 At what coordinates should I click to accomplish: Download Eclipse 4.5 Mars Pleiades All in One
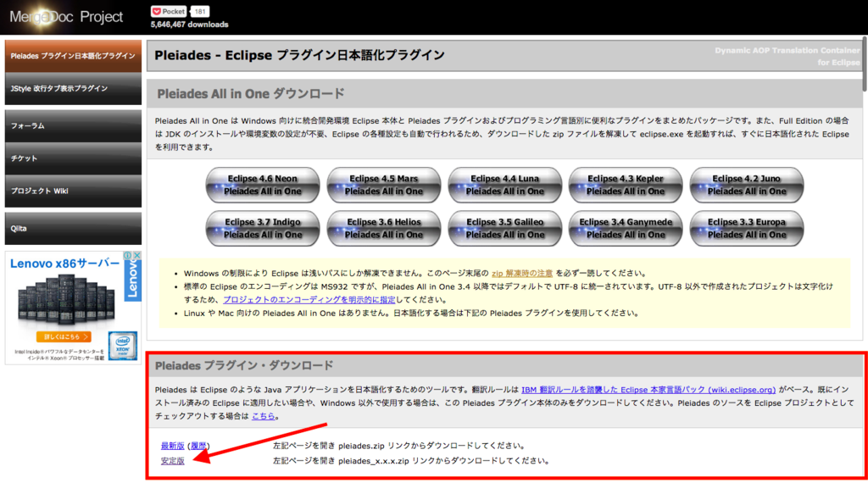click(384, 185)
